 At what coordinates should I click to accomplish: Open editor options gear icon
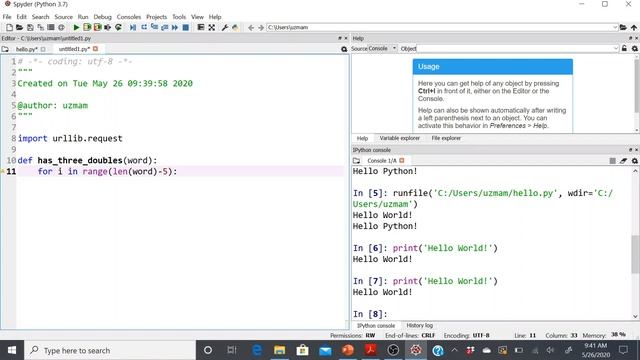click(344, 49)
